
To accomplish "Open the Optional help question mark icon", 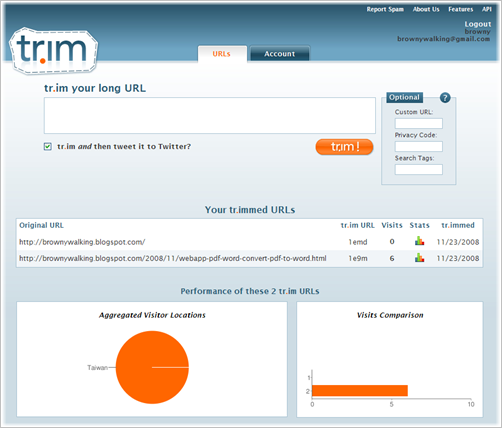I will pos(445,98).
